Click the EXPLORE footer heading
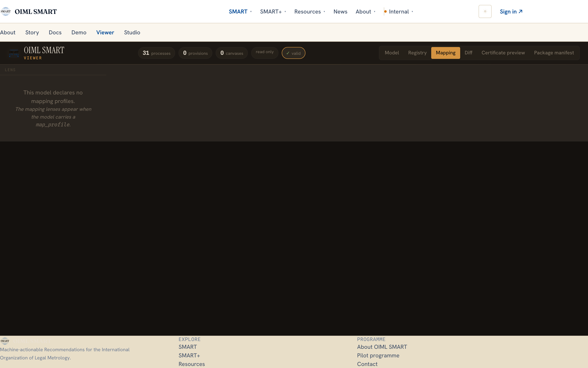 [189, 339]
